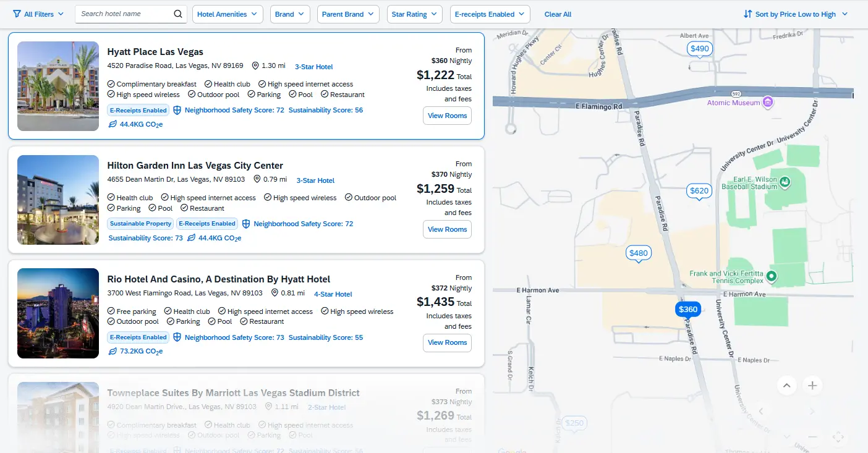868x453 pixels.
Task: Select the $480 map price marker
Action: click(639, 253)
